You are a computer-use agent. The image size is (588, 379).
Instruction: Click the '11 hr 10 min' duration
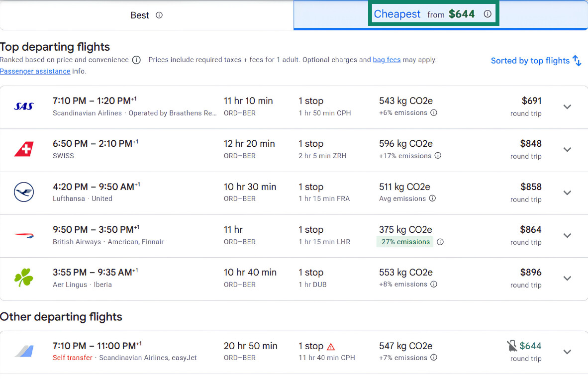[x=248, y=101]
